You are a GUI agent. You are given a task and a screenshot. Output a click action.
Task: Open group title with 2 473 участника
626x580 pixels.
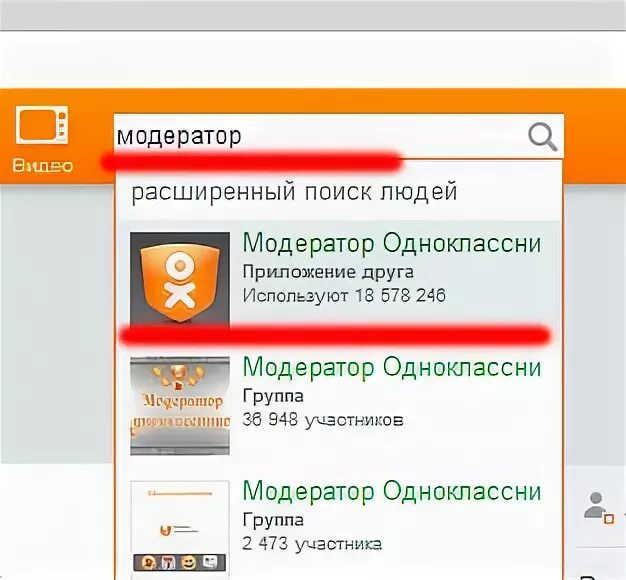[x=392, y=491]
